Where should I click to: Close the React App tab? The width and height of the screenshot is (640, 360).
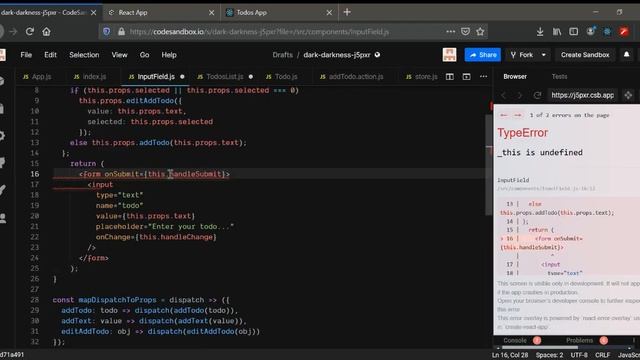tap(211, 13)
